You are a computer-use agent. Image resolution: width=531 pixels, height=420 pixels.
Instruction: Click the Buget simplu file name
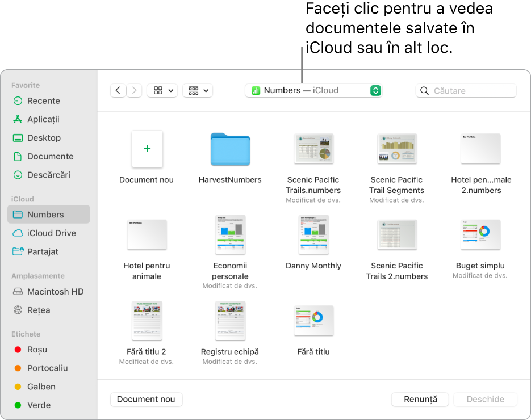coord(480,266)
